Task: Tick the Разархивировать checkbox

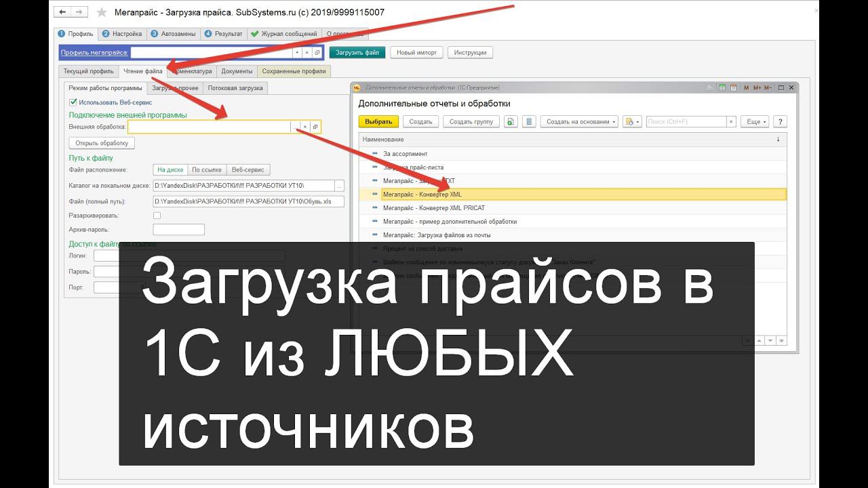Action: (157, 215)
